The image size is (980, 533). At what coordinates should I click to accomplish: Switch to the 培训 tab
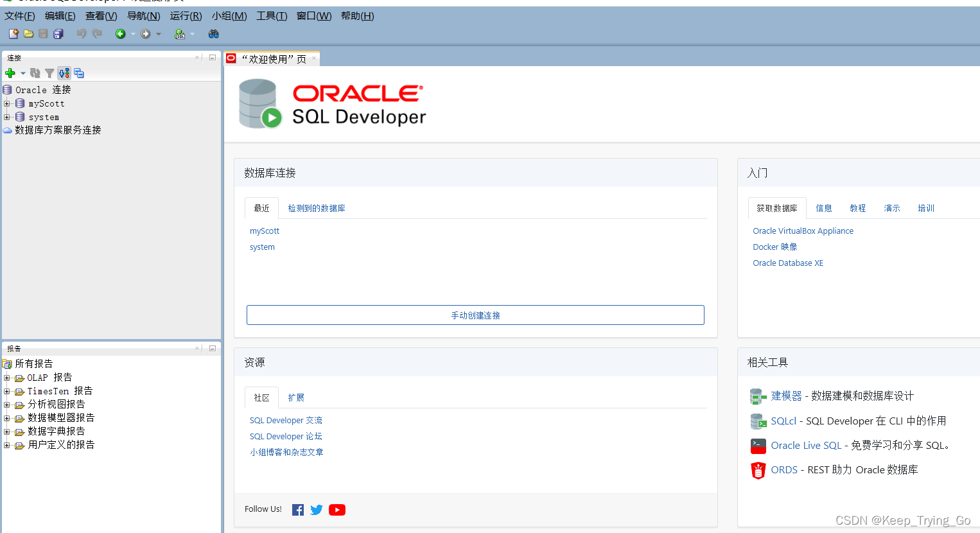[x=926, y=209]
